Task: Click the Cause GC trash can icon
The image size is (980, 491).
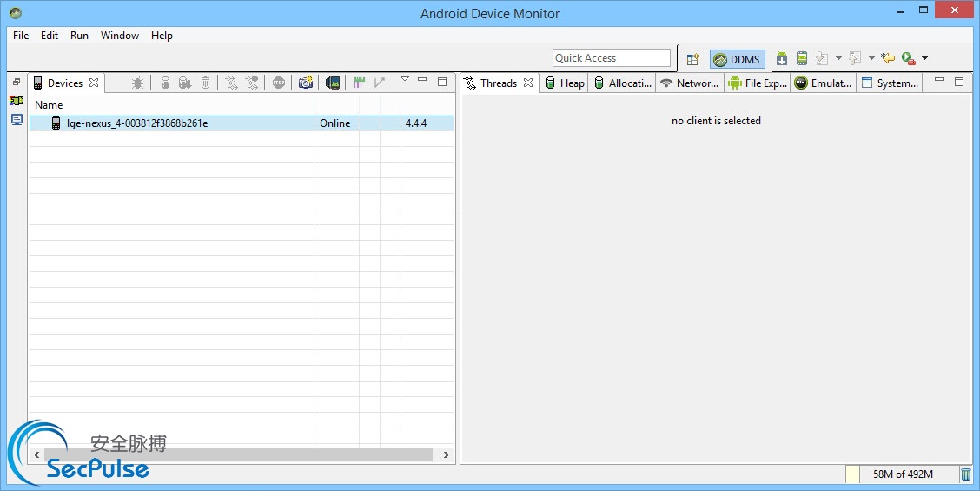Action: [x=206, y=83]
